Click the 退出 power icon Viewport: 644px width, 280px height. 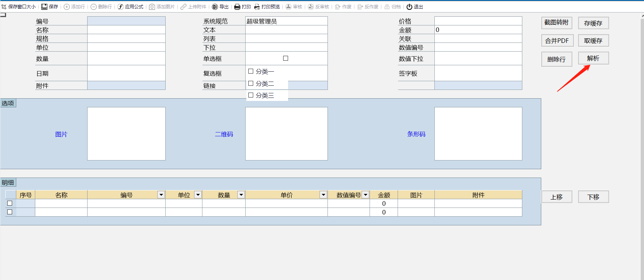coord(409,7)
